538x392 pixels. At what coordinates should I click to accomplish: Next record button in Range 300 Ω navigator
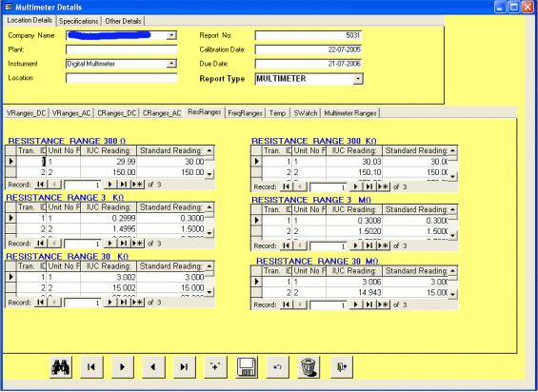tap(110, 185)
